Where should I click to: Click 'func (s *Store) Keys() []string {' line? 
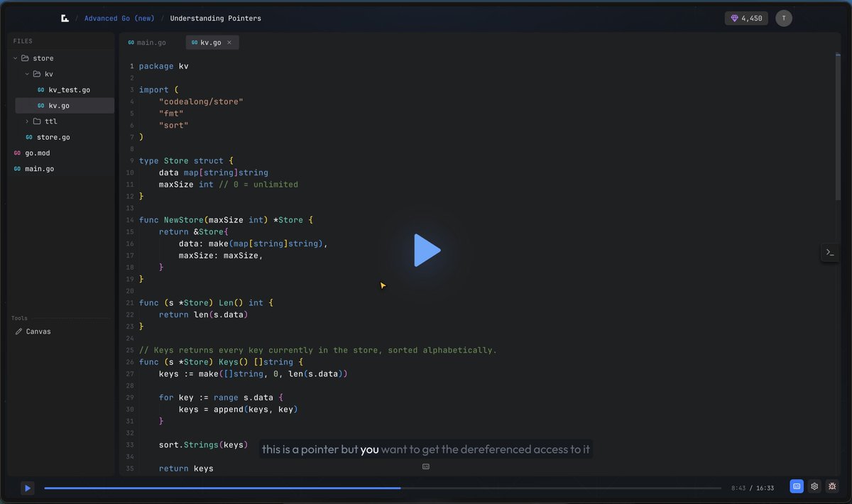221,362
